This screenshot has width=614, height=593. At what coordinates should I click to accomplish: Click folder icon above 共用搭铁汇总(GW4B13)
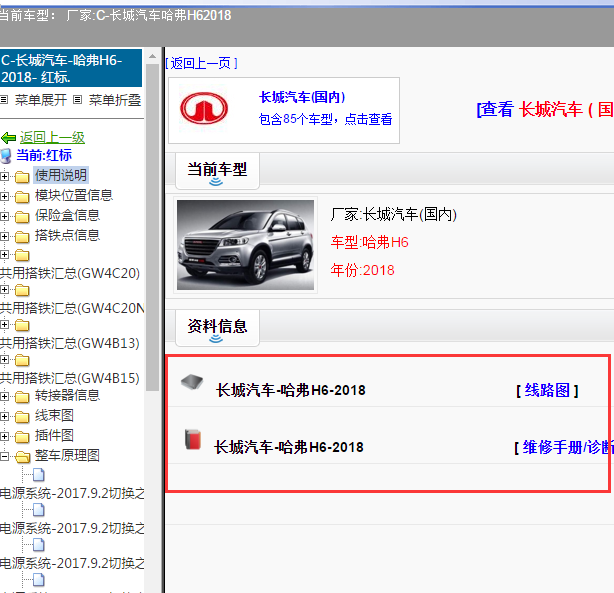pyautogui.click(x=22, y=325)
